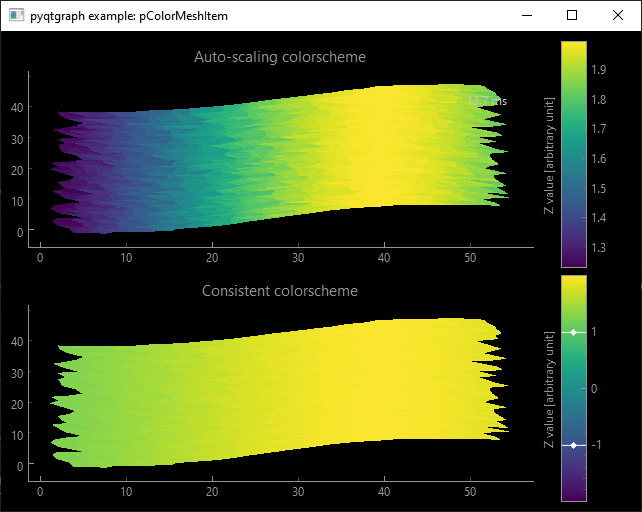Click the 0 tick on bottom color bar
642x512 pixels.
tap(594, 389)
